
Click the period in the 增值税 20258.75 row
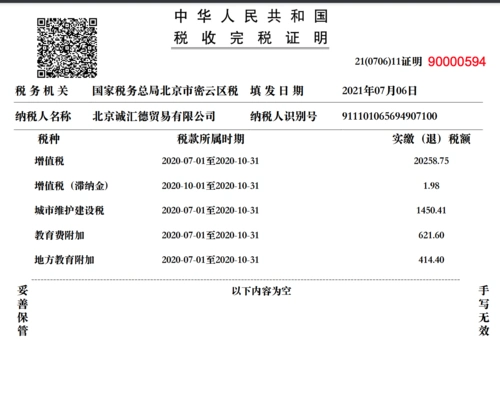tap(210, 161)
